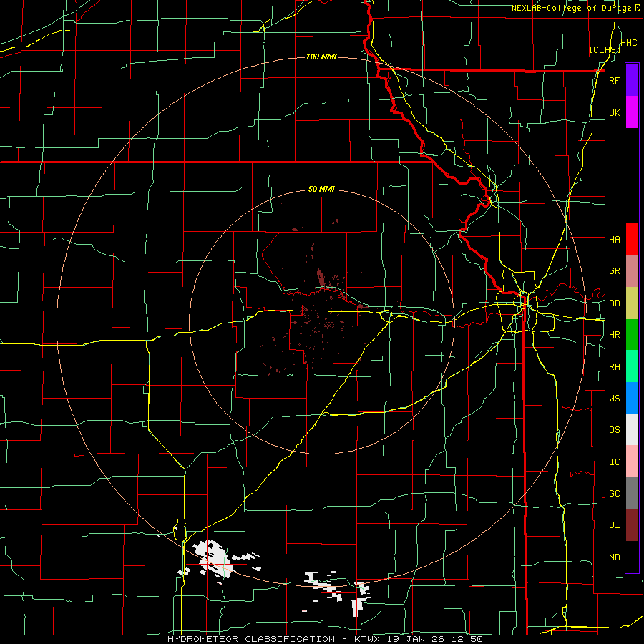644x644 pixels.
Task: Click the RF legend label
Action: pyautogui.click(x=614, y=80)
